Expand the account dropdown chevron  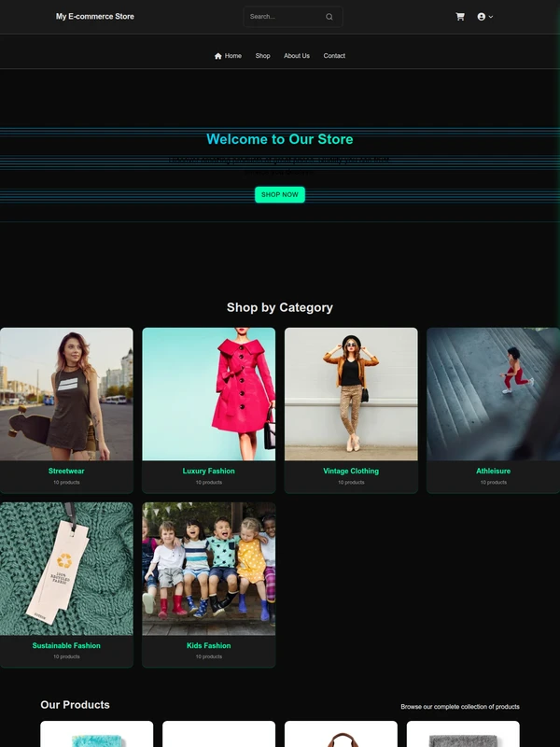pyautogui.click(x=491, y=17)
